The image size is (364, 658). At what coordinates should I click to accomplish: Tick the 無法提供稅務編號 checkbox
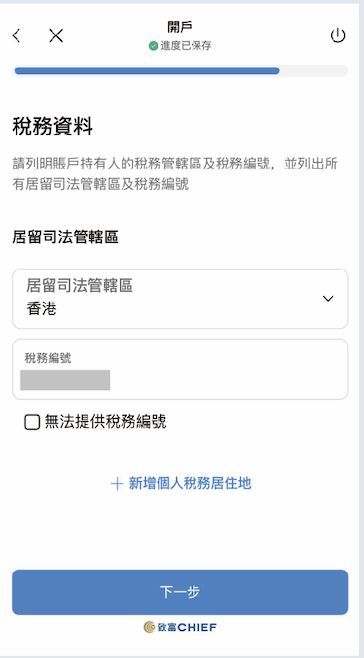click(32, 422)
